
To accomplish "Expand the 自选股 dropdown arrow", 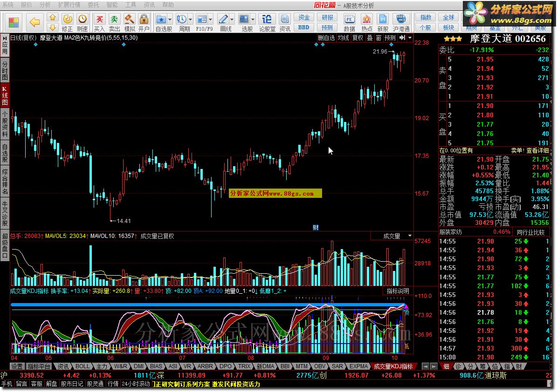I will (170, 19).
